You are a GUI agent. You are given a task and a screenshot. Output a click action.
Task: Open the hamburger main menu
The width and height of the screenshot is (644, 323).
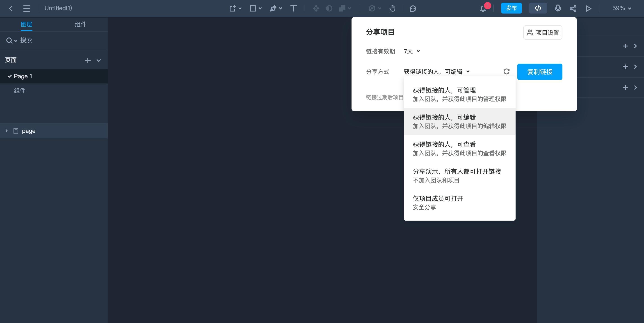coord(27,9)
